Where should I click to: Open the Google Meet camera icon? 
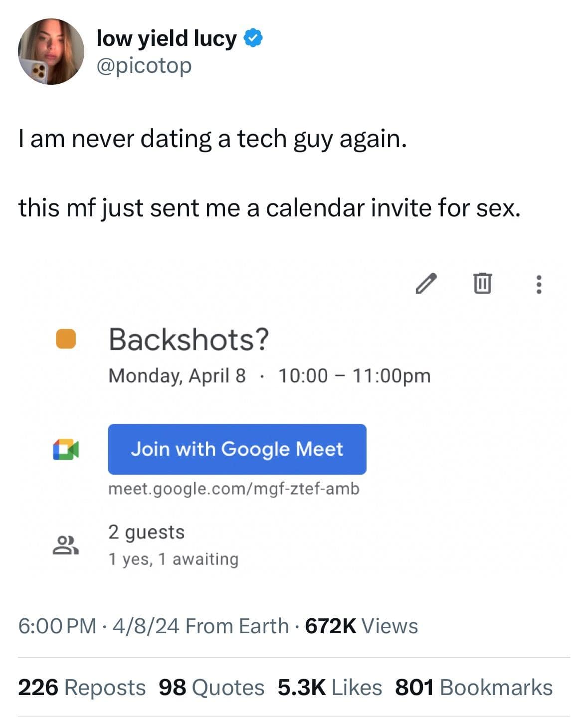coord(65,449)
